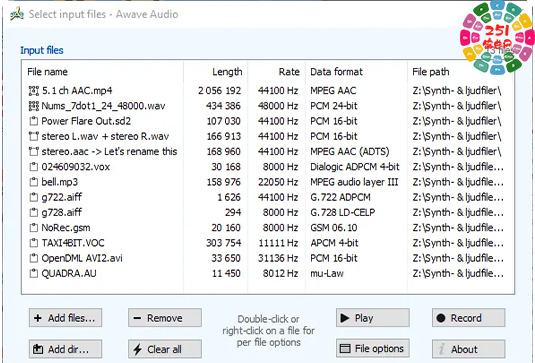Click the multichannel icon beside 5.1 ch AAC.mp4

coord(33,91)
